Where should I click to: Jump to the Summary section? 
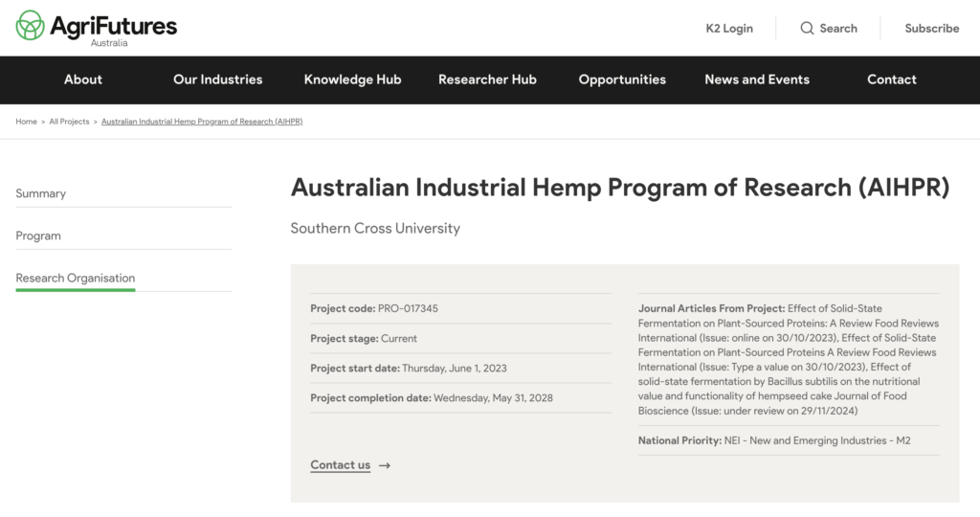point(41,193)
